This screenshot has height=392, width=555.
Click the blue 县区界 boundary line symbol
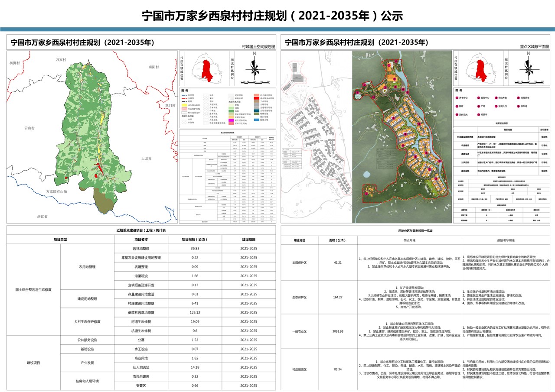pos(184,95)
